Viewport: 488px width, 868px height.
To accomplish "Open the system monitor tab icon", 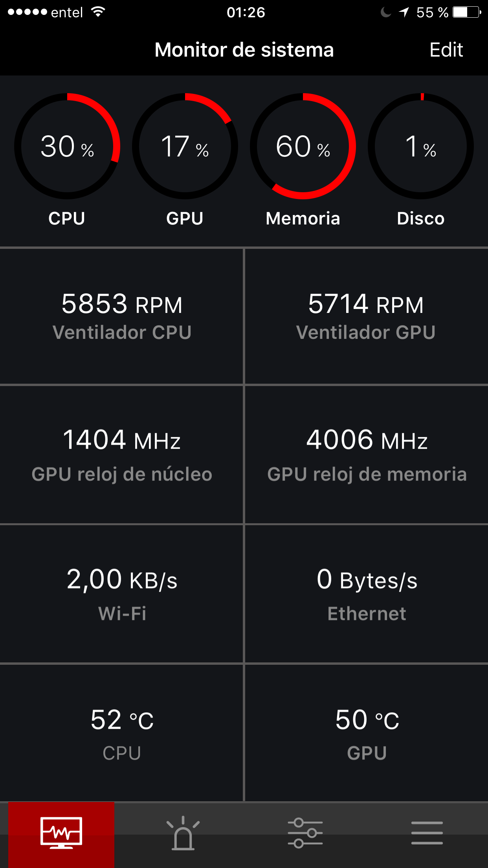I will point(61,833).
